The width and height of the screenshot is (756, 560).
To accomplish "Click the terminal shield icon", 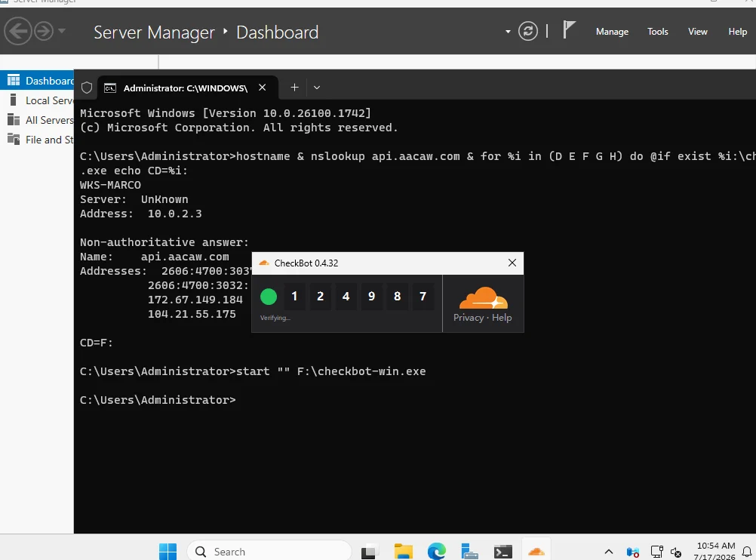I will [x=87, y=88].
